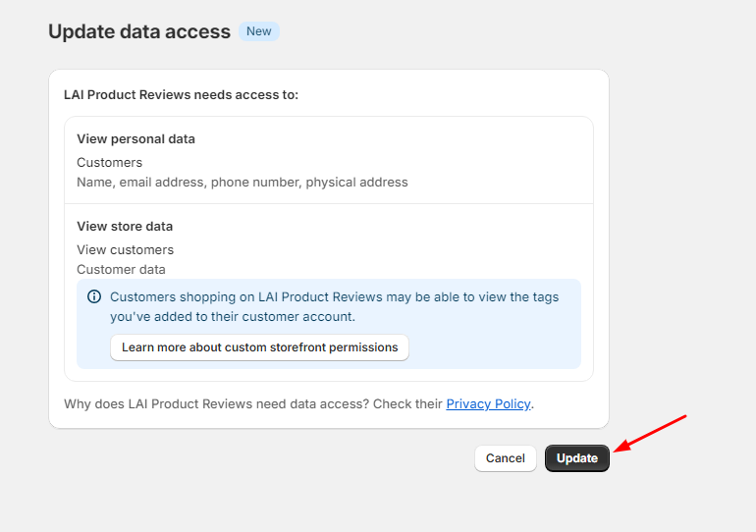Click the red arrow annotation
The width and height of the screenshot is (756, 532).
[x=650, y=433]
